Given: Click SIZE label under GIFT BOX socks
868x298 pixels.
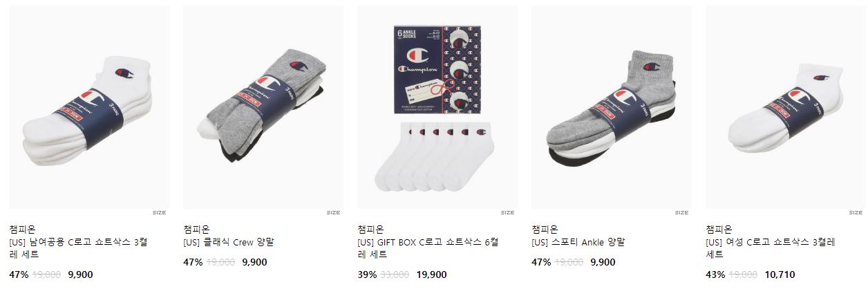Looking at the screenshot, I should pyautogui.click(x=508, y=213).
